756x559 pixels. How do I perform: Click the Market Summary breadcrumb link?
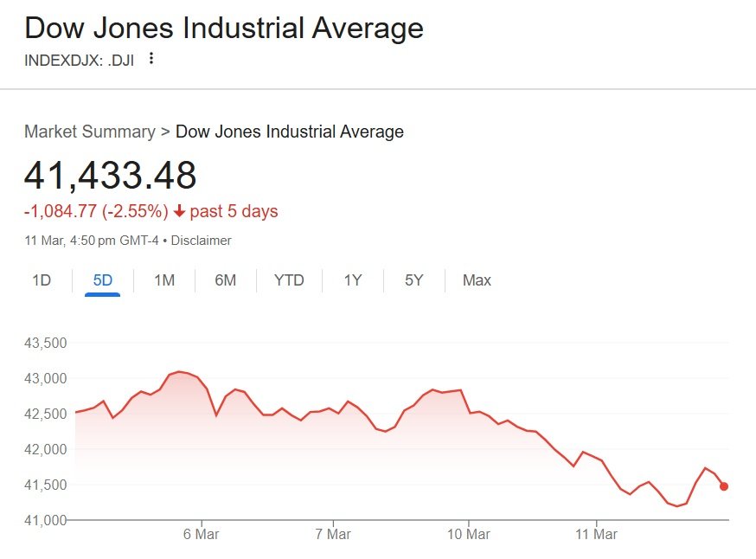click(x=90, y=132)
